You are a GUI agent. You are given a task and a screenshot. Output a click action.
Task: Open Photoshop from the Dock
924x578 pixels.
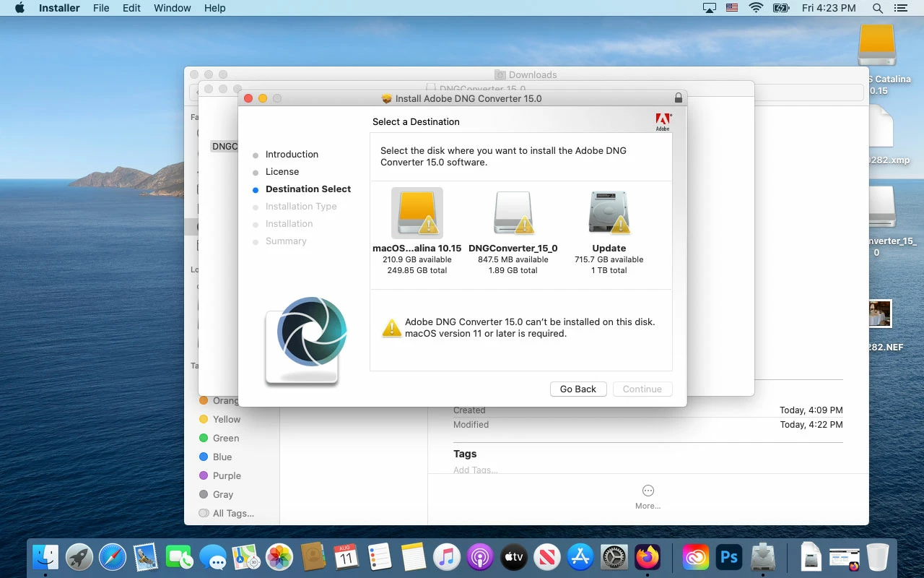point(729,557)
